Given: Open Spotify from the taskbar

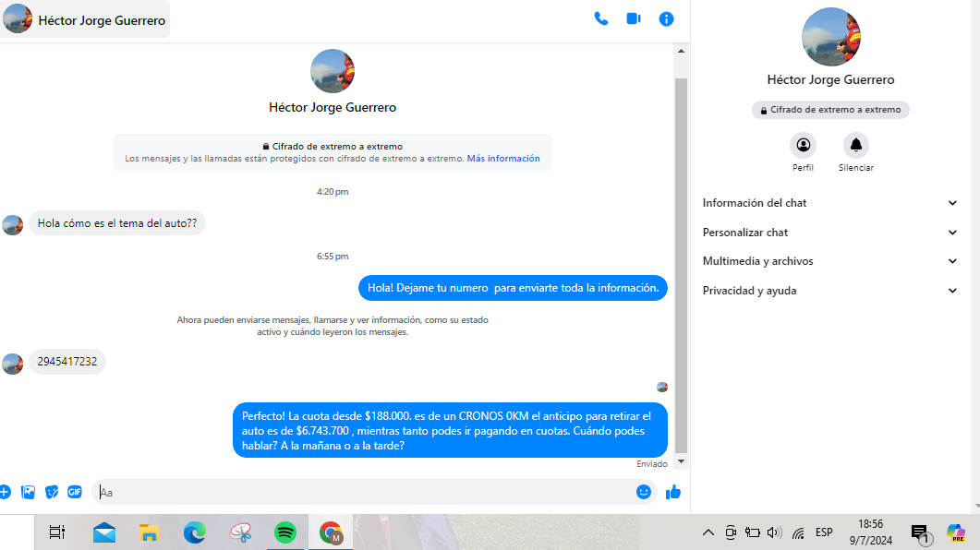Looking at the screenshot, I should [285, 532].
